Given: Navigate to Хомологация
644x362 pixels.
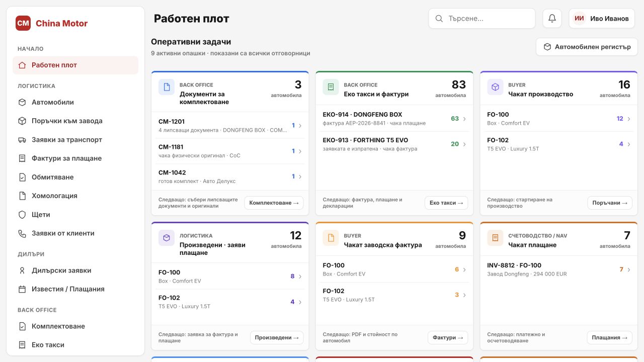Looking at the screenshot, I should coord(75,196).
